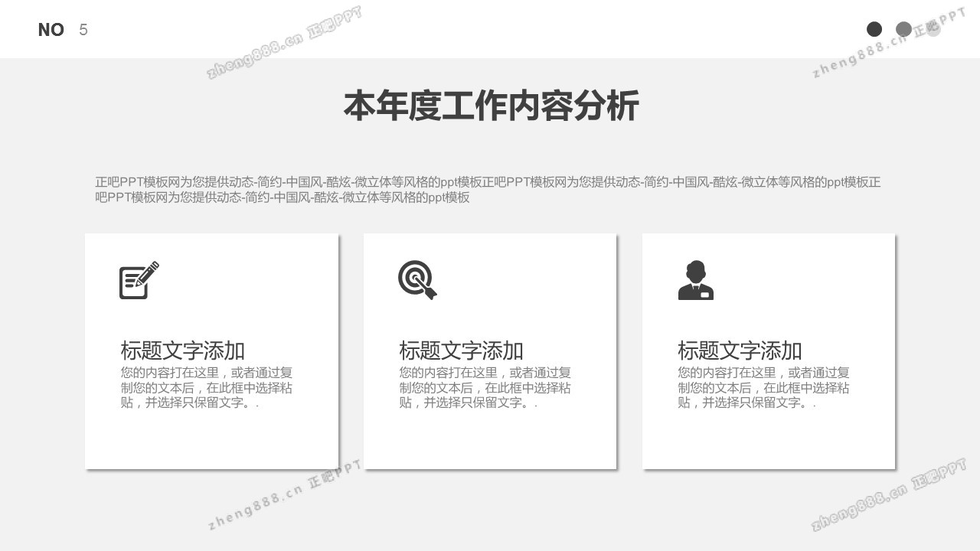Click the medium gray dot at top right
980x551 pixels.
coord(904,29)
